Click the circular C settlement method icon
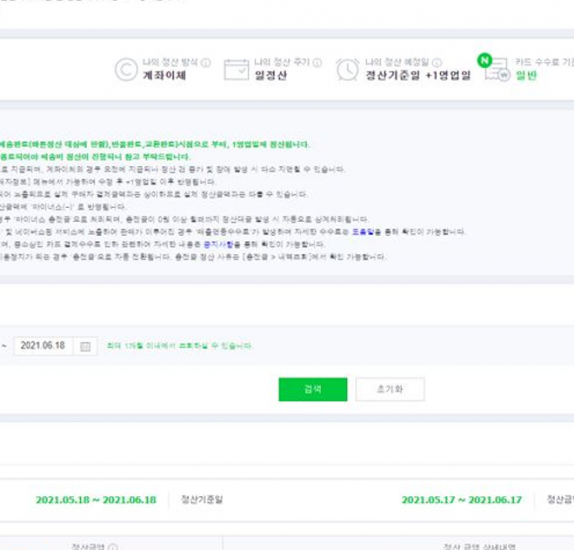 click(126, 69)
